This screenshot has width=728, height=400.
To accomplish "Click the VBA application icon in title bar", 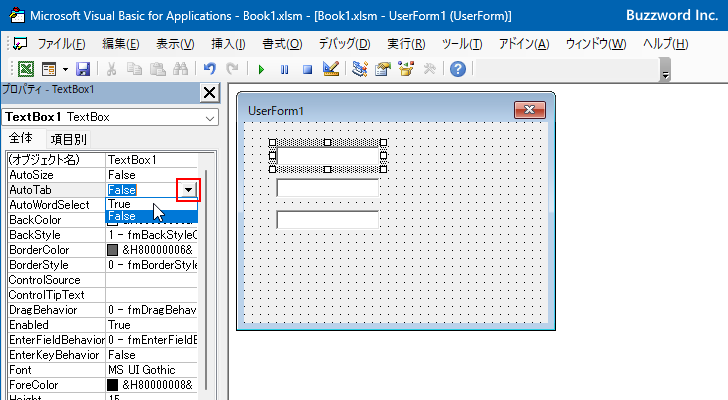I will point(17,15).
